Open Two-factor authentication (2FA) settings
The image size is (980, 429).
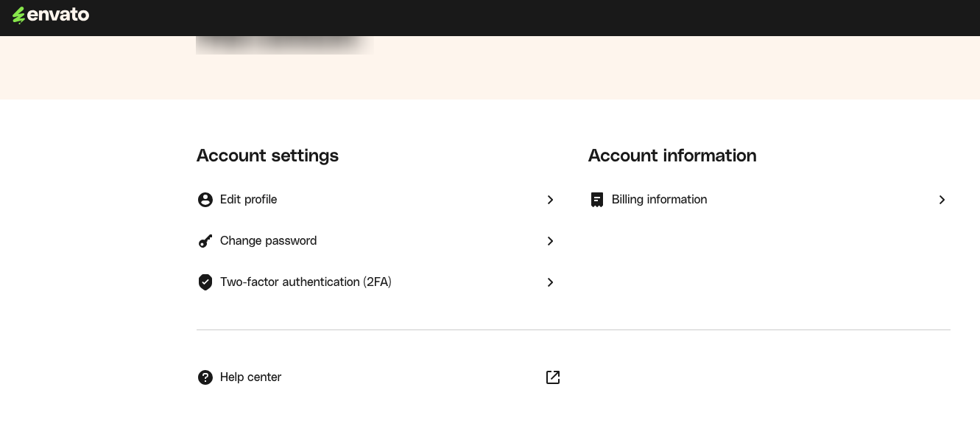click(x=306, y=282)
